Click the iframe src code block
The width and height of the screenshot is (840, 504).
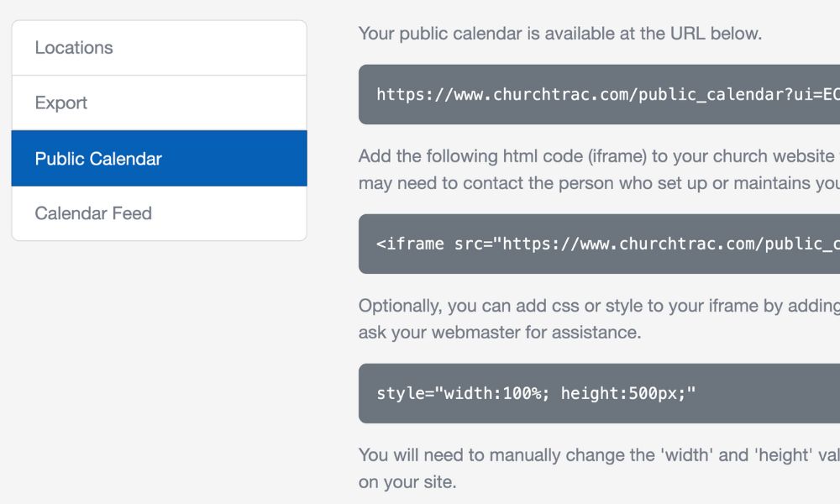(x=598, y=244)
